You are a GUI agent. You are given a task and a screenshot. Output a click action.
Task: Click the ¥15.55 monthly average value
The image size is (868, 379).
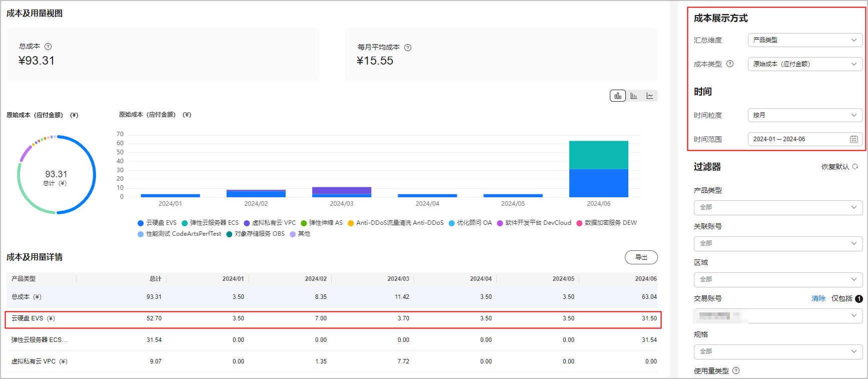375,61
